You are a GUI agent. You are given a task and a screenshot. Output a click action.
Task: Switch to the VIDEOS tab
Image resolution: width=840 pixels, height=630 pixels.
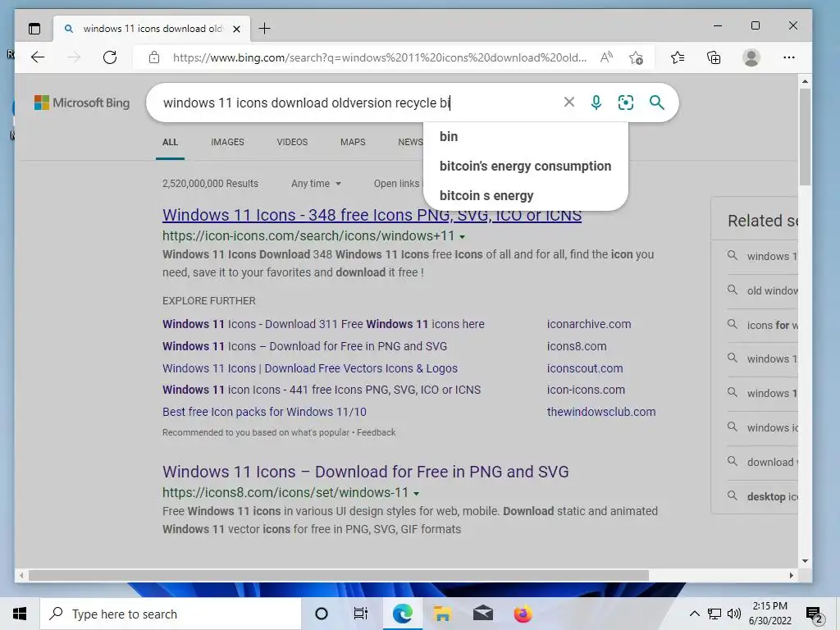click(x=292, y=142)
